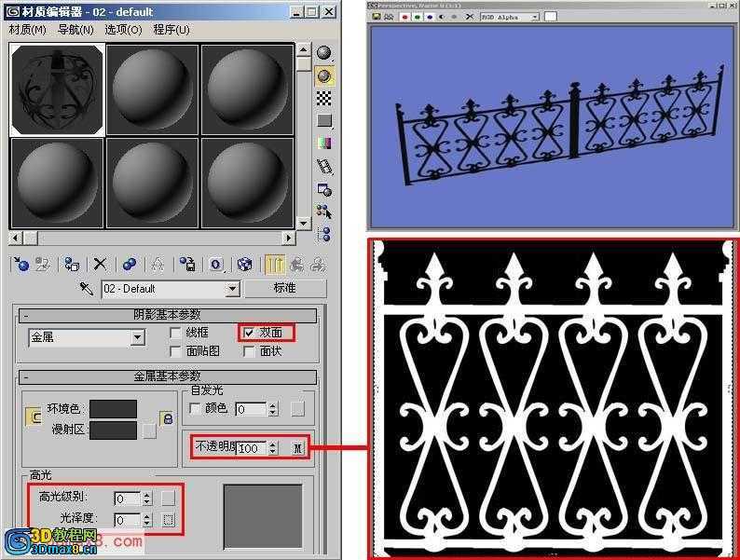The width and height of the screenshot is (740, 560).
Task: Click the 高光级别 spinner arrows
Action: coord(146,499)
